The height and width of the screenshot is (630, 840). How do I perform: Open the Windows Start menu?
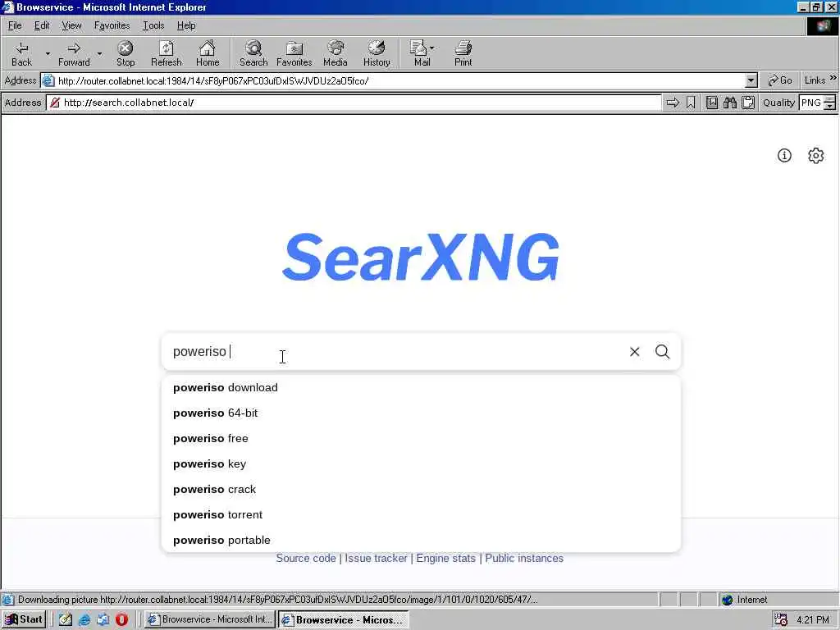(x=24, y=619)
